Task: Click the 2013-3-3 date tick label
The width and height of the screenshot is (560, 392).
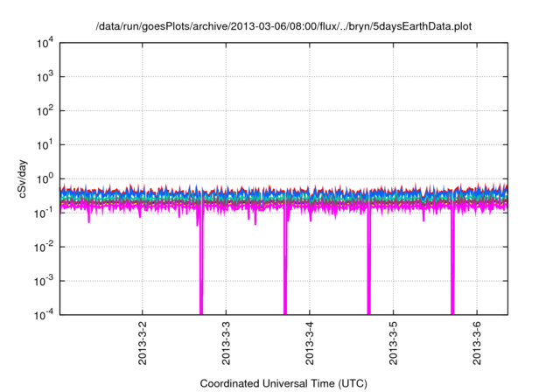Action: pyautogui.click(x=226, y=343)
